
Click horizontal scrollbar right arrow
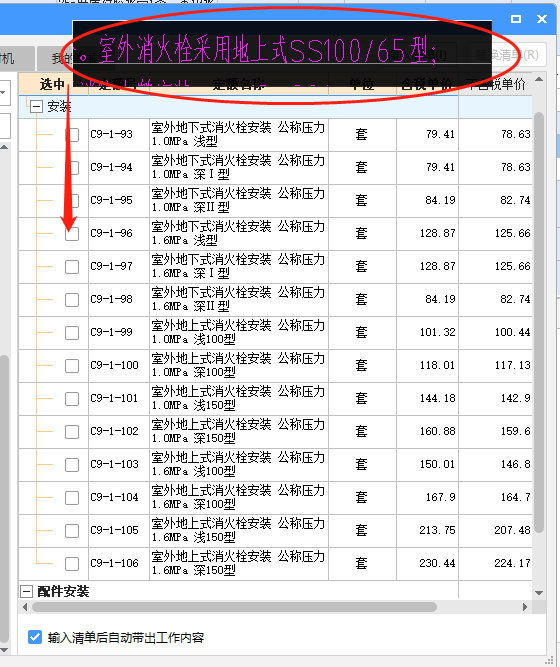525,607
